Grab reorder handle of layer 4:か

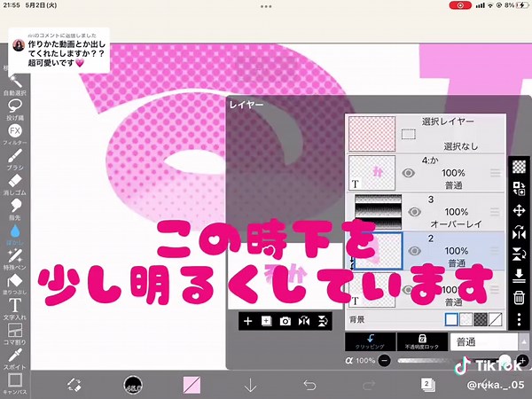495,173
